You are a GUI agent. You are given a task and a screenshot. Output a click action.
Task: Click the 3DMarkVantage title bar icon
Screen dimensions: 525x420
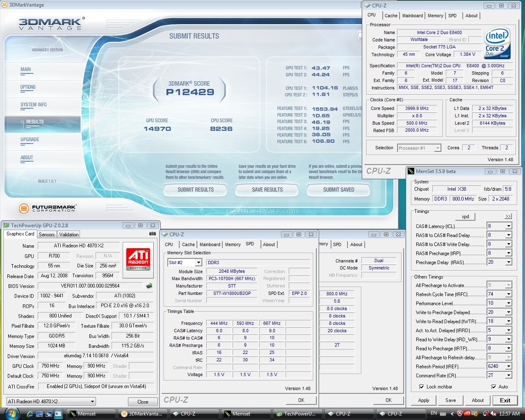pyautogui.click(x=5, y=5)
